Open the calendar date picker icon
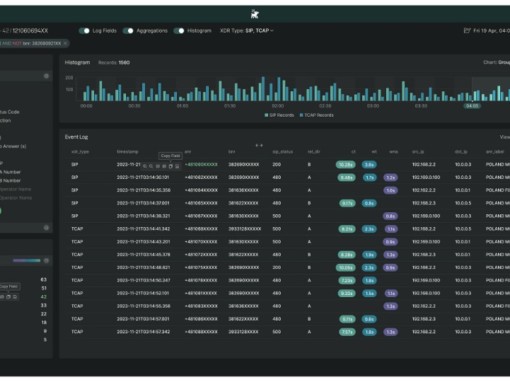 467,31
